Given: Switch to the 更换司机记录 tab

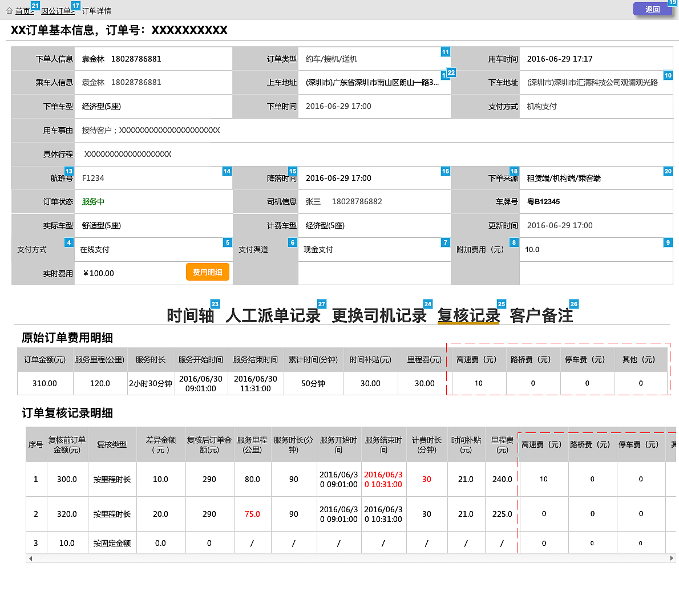Looking at the screenshot, I should 379,315.
